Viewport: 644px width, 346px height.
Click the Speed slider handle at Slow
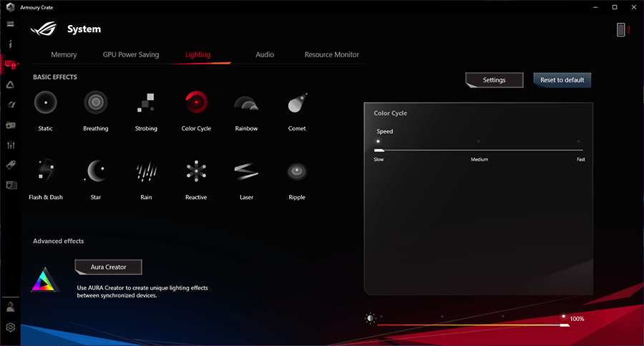click(x=379, y=150)
